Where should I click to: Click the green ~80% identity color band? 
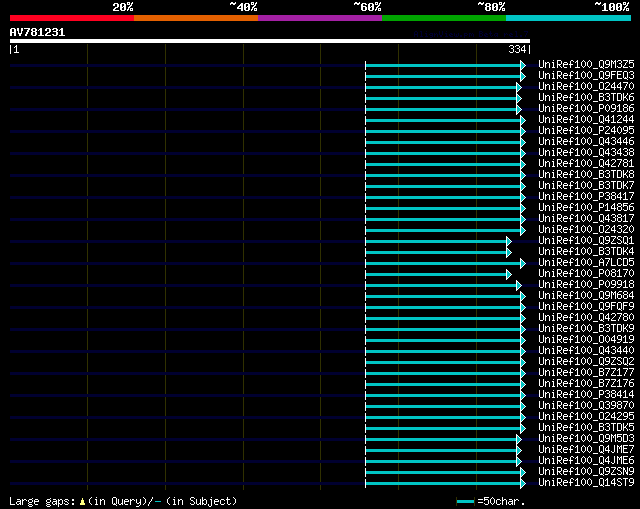pyautogui.click(x=444, y=18)
